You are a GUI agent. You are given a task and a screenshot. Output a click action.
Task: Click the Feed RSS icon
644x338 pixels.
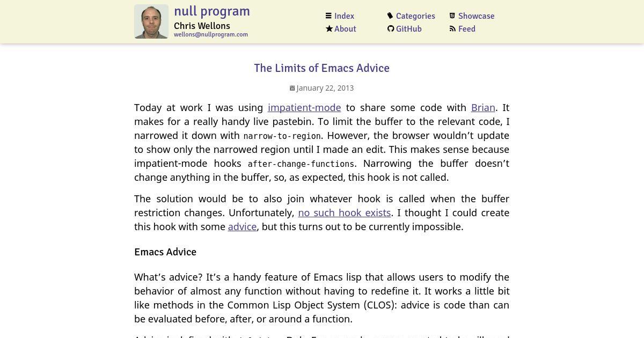[452, 29]
